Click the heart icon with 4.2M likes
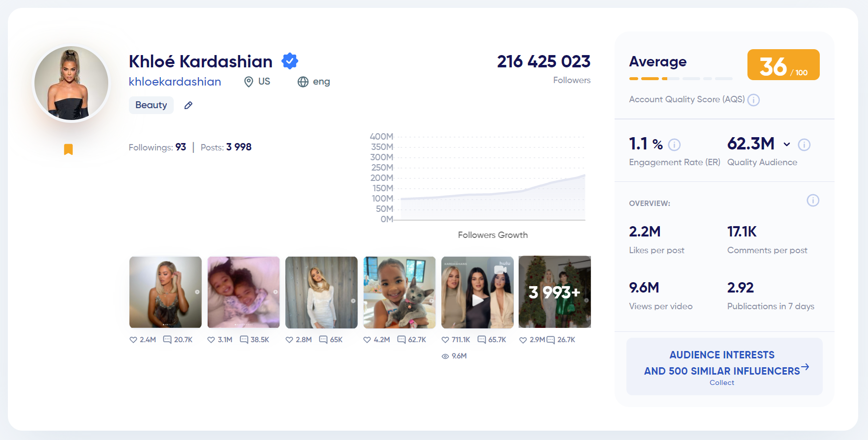Screen dimensions: 868x440 click(x=367, y=340)
